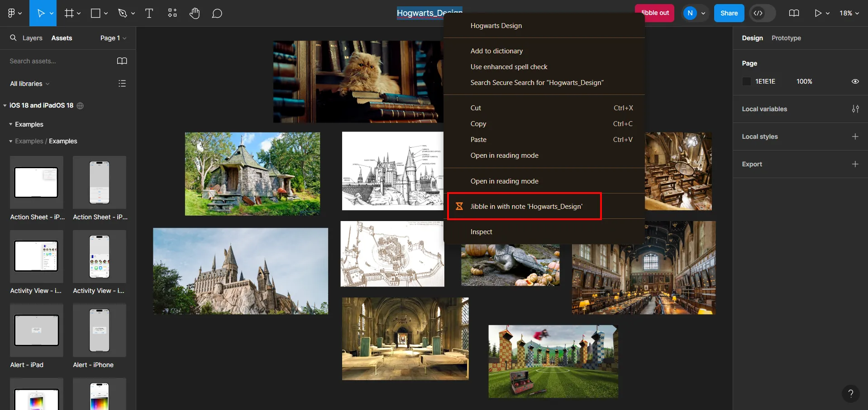The width and height of the screenshot is (868, 410).
Task: Switch assets to list view
Action: pyautogui.click(x=122, y=84)
